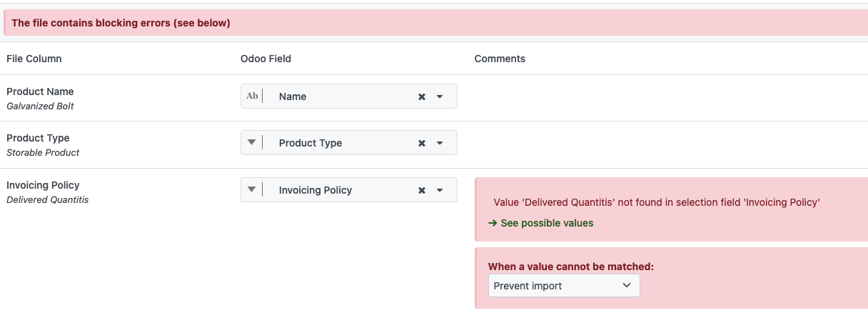The width and height of the screenshot is (868, 318).
Task: Click the arrow before 'See possible values'
Action: click(x=493, y=223)
